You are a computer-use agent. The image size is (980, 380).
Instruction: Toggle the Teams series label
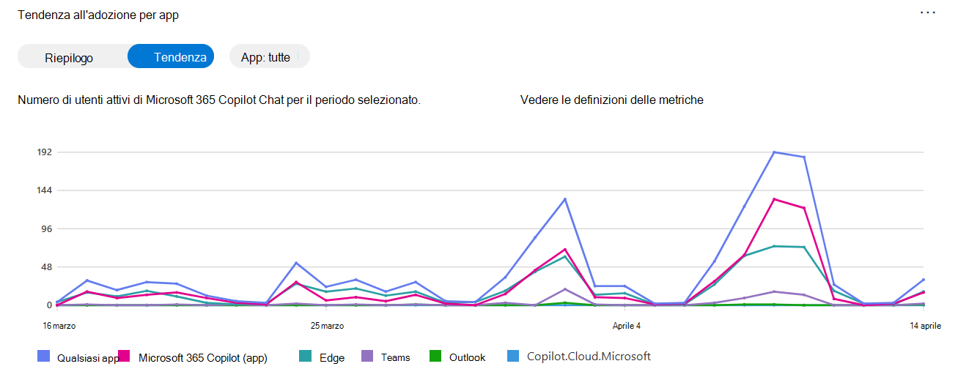pyautogui.click(x=396, y=358)
